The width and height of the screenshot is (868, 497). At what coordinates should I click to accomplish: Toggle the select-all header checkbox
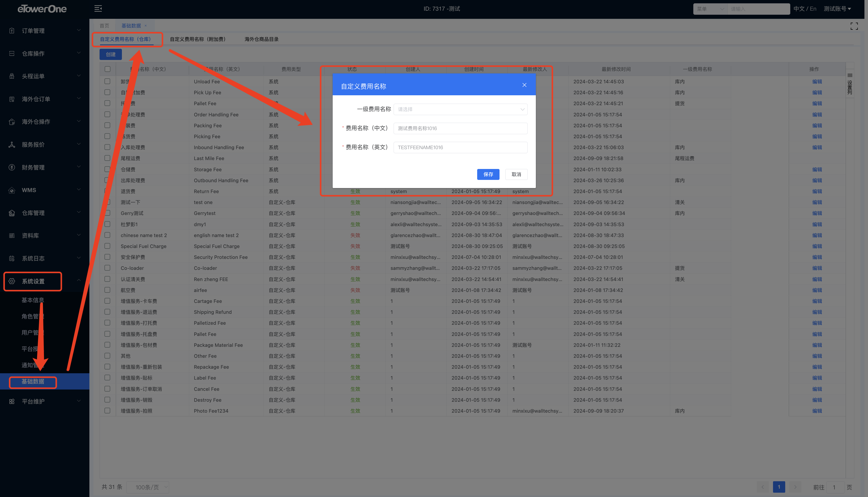point(107,69)
